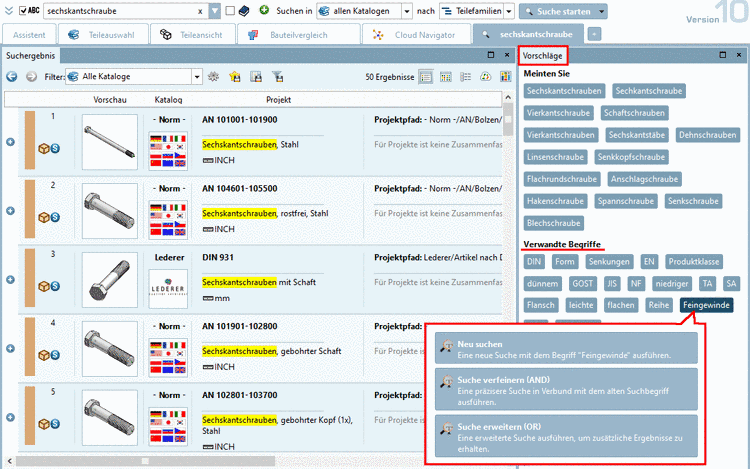Open the Teilefamilien dropdown
Viewport: 750px width, 469px height.
[x=509, y=11]
